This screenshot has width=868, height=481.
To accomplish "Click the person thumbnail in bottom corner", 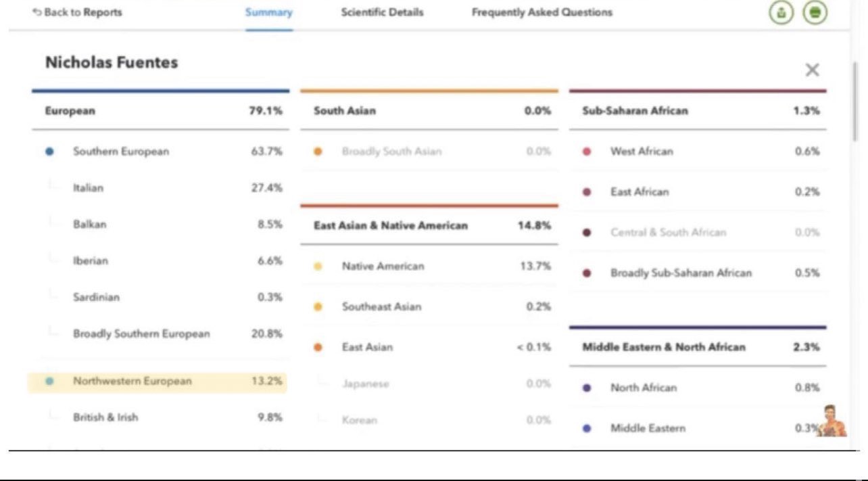I will click(x=833, y=421).
